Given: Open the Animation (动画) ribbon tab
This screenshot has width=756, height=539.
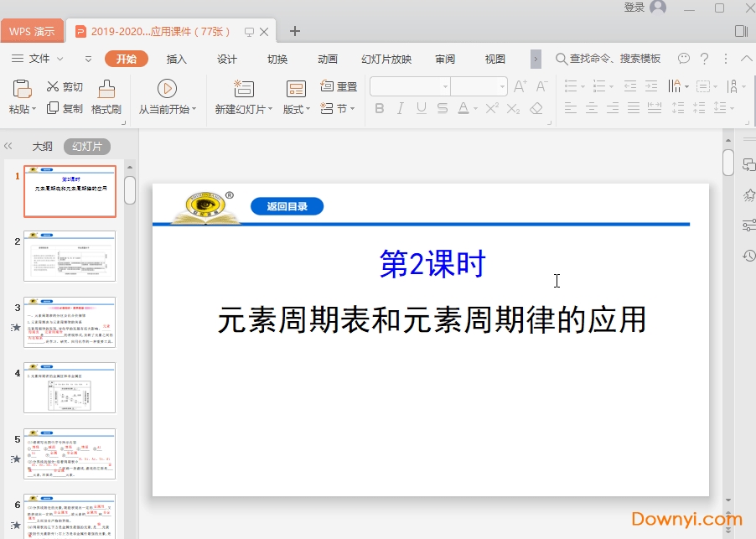Looking at the screenshot, I should [x=327, y=59].
